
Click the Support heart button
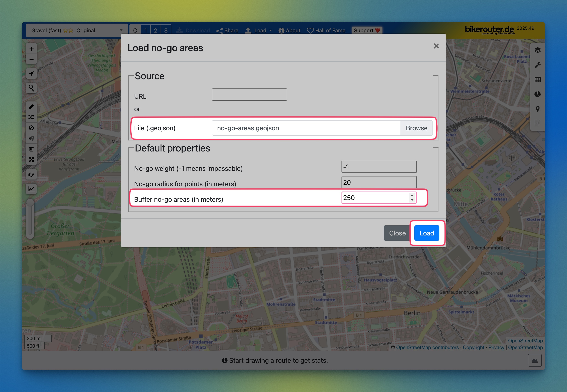coord(367,30)
